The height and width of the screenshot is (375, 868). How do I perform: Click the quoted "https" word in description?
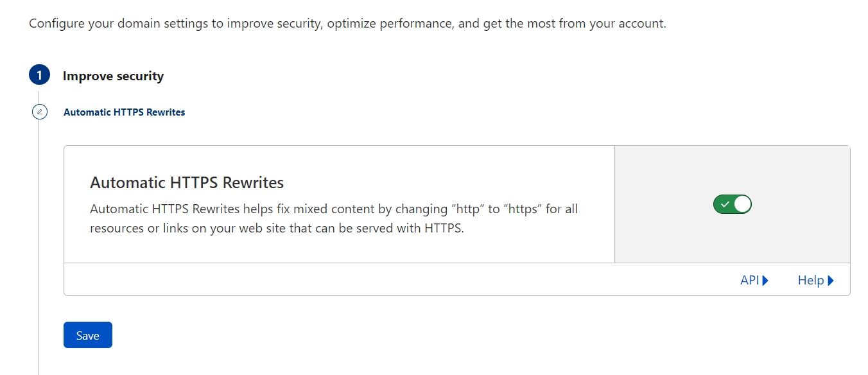(x=521, y=209)
